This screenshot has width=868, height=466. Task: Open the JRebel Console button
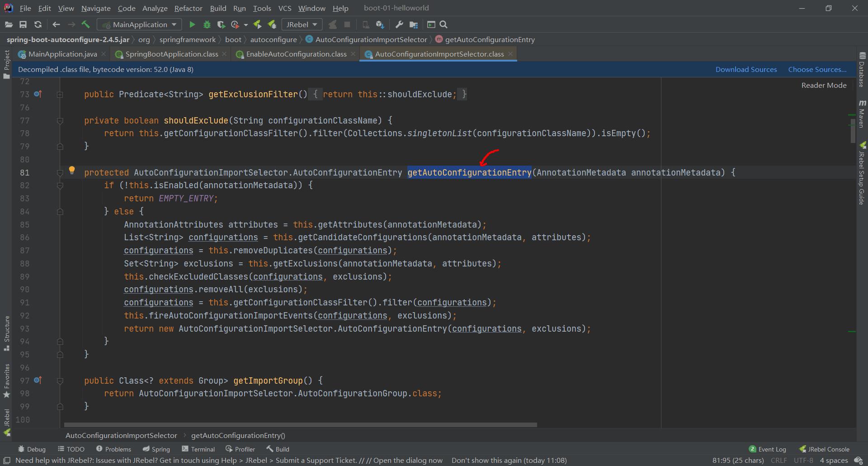824,449
